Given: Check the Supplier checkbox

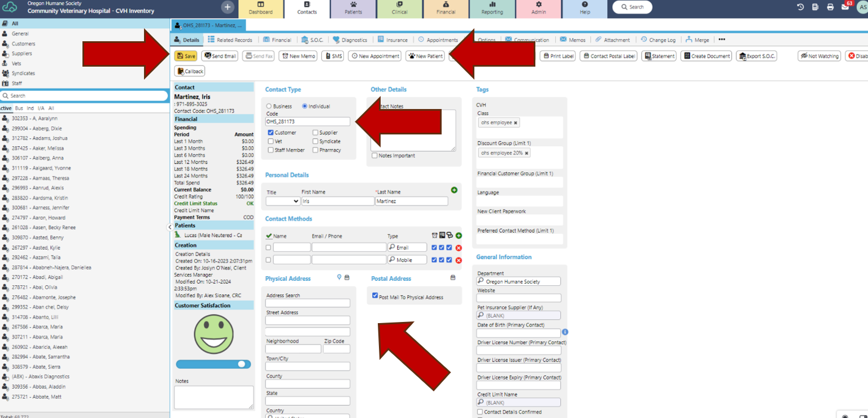Looking at the screenshot, I should click(x=315, y=133).
